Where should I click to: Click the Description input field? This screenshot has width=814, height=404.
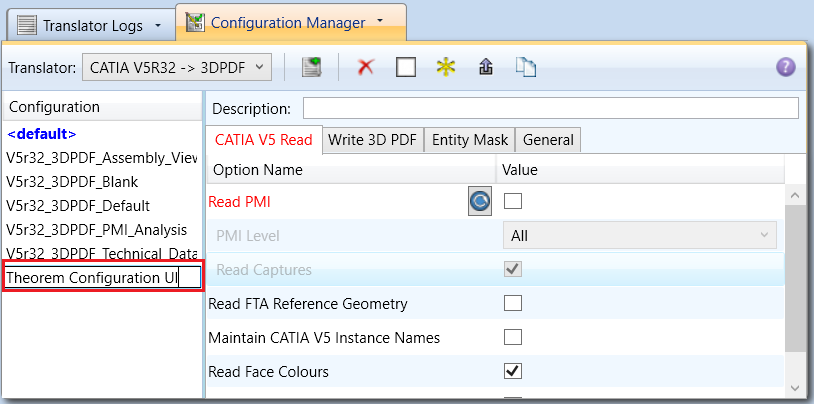point(551,108)
